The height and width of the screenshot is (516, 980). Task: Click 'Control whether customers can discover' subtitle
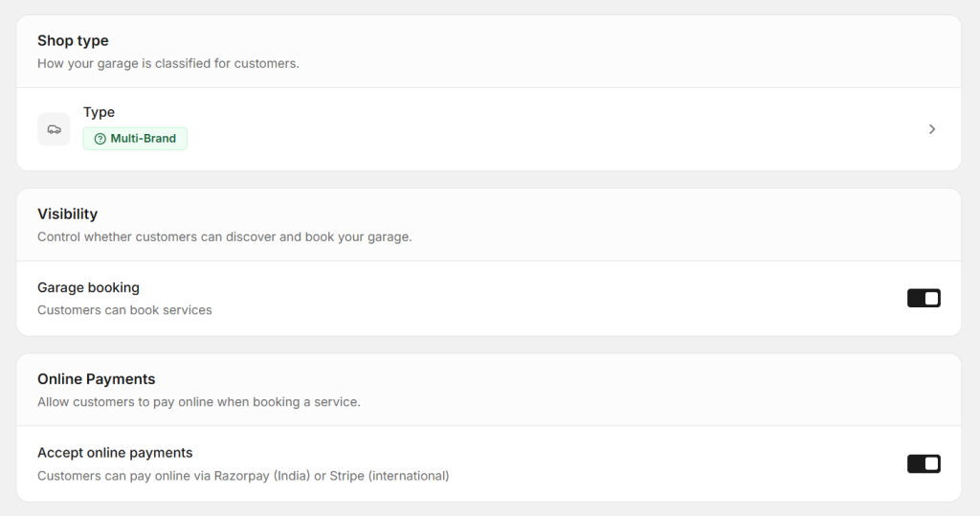click(x=224, y=236)
